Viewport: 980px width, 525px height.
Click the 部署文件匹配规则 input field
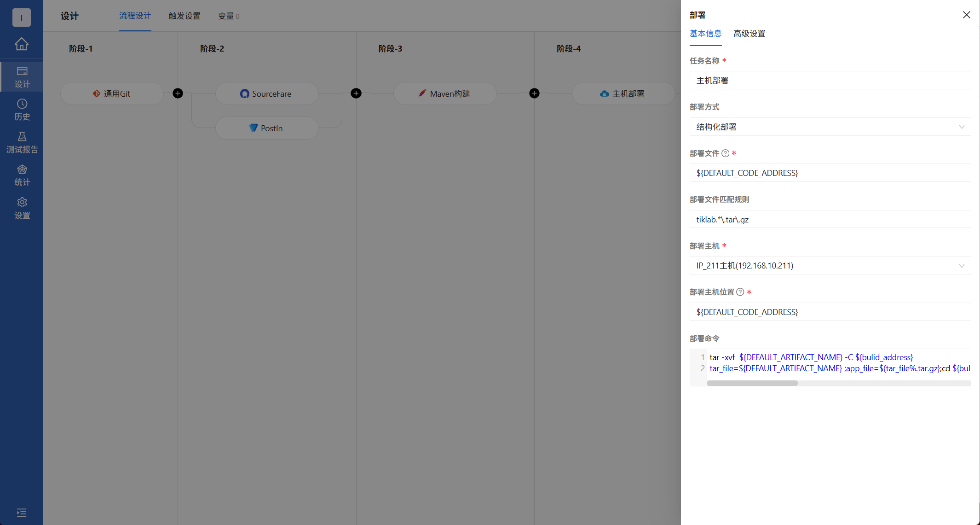coord(830,220)
